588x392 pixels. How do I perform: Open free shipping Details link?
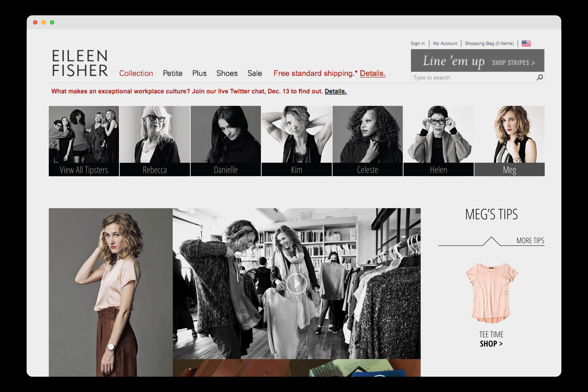coord(372,73)
